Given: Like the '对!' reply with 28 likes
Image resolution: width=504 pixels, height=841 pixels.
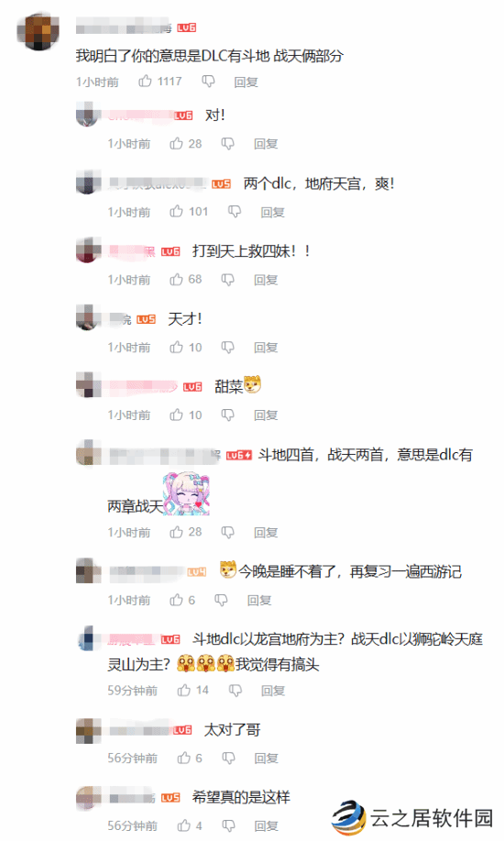Looking at the screenshot, I should pyautogui.click(x=176, y=143).
